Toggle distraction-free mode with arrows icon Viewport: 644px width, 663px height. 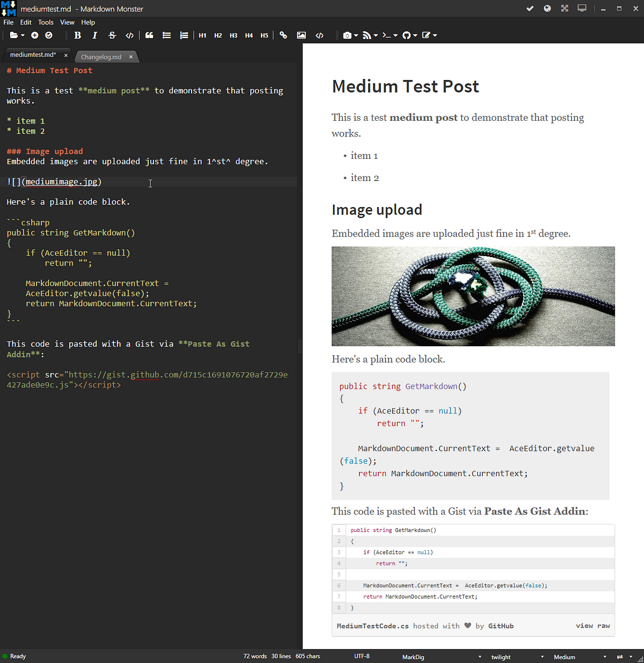pos(565,9)
